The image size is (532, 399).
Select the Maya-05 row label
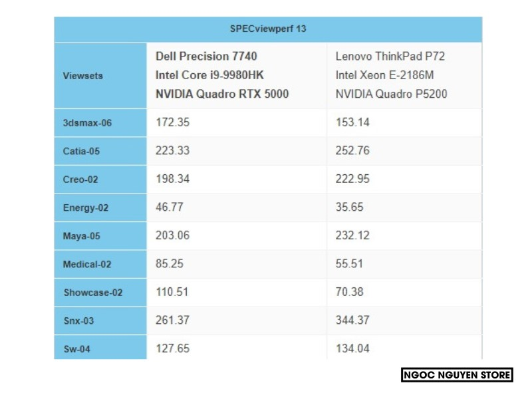click(81, 236)
